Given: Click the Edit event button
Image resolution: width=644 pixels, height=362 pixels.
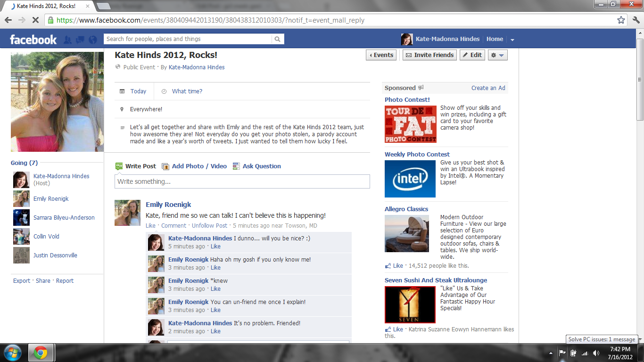Looking at the screenshot, I should 472,55.
